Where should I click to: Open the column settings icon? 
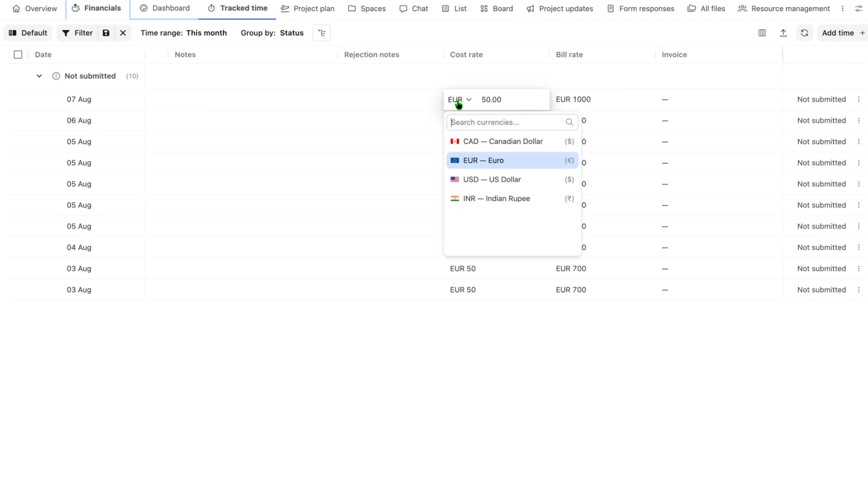coord(762,33)
